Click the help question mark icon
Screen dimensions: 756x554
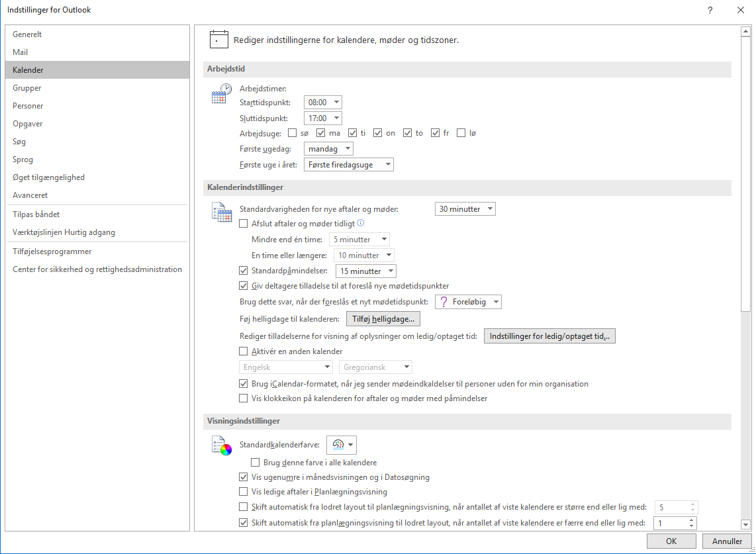tap(710, 10)
